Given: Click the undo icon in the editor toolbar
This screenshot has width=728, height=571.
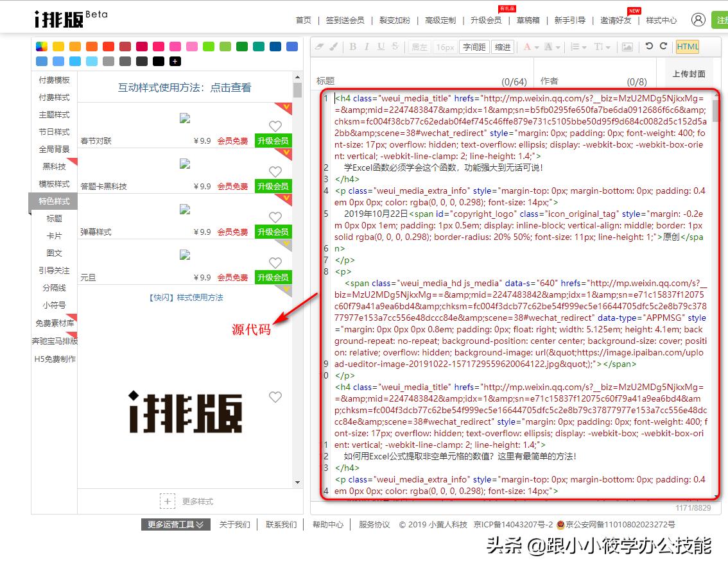Looking at the screenshot, I should pos(650,46).
